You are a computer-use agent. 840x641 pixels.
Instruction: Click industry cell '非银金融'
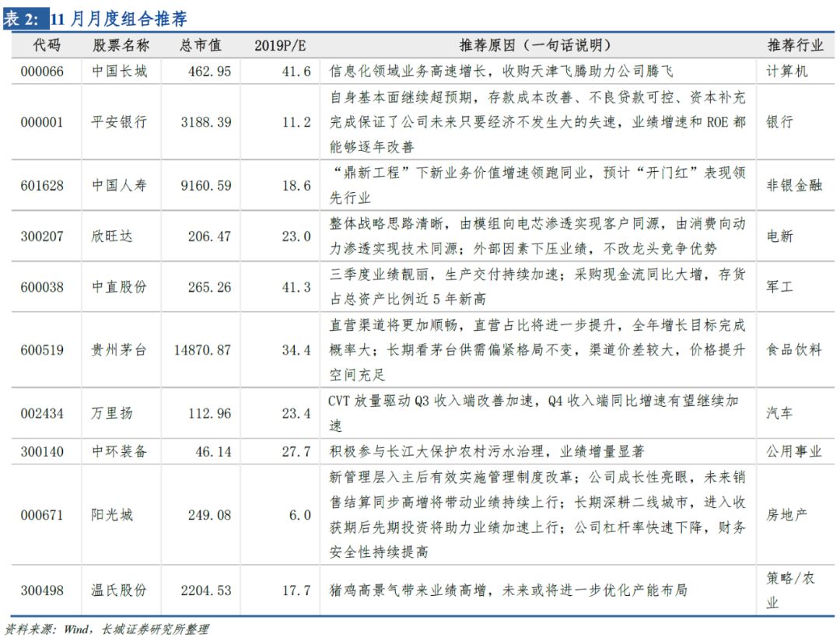tap(794, 185)
